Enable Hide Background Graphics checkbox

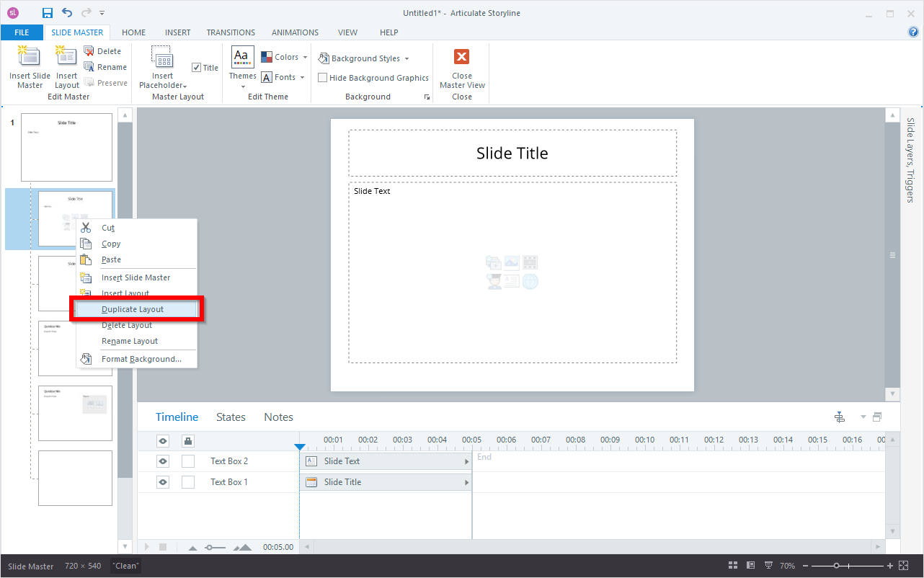point(323,78)
